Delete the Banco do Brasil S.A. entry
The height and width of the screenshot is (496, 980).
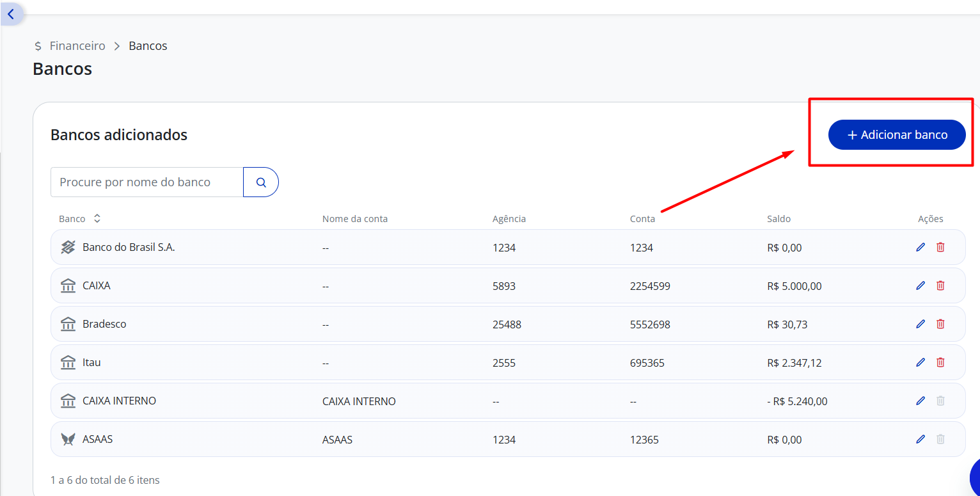tap(940, 247)
